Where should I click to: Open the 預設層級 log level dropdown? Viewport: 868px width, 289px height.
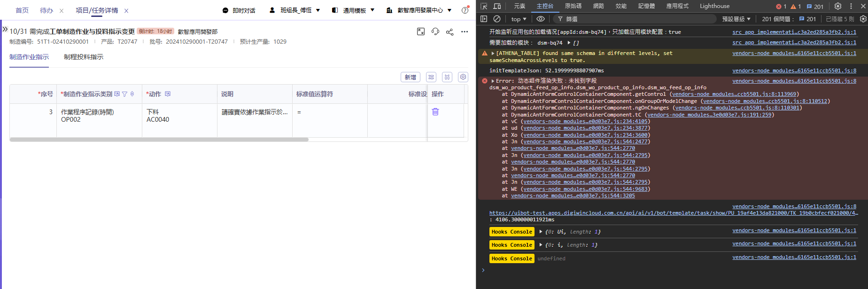point(736,19)
